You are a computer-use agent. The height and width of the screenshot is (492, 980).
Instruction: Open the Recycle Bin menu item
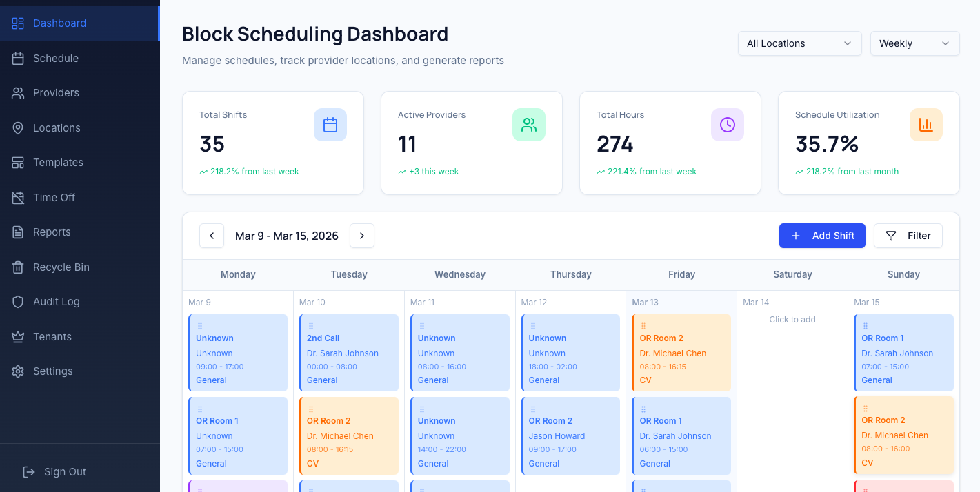point(80,267)
